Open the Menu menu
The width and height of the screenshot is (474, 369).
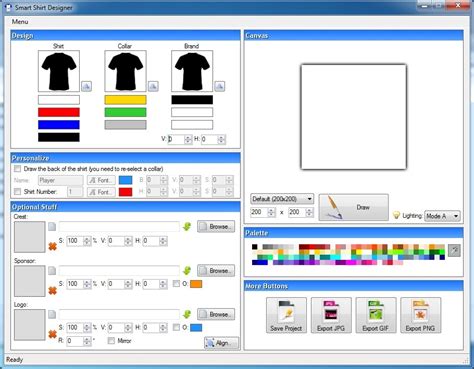[x=20, y=22]
